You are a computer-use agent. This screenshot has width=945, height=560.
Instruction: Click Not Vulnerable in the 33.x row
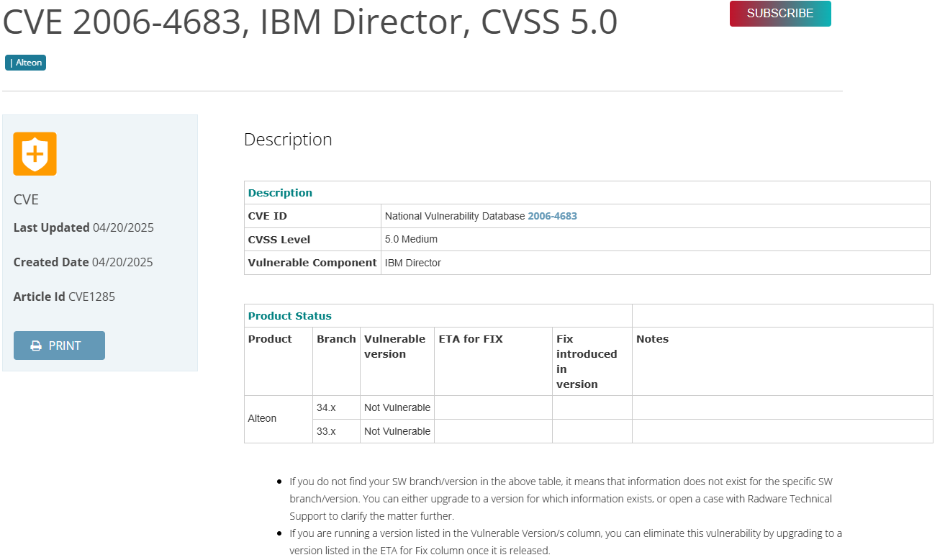(397, 431)
